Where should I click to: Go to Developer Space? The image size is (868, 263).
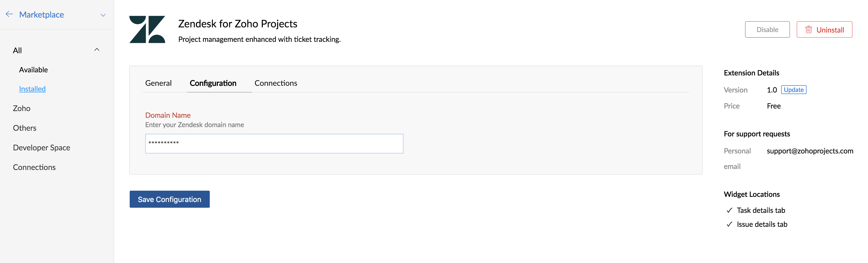click(41, 148)
